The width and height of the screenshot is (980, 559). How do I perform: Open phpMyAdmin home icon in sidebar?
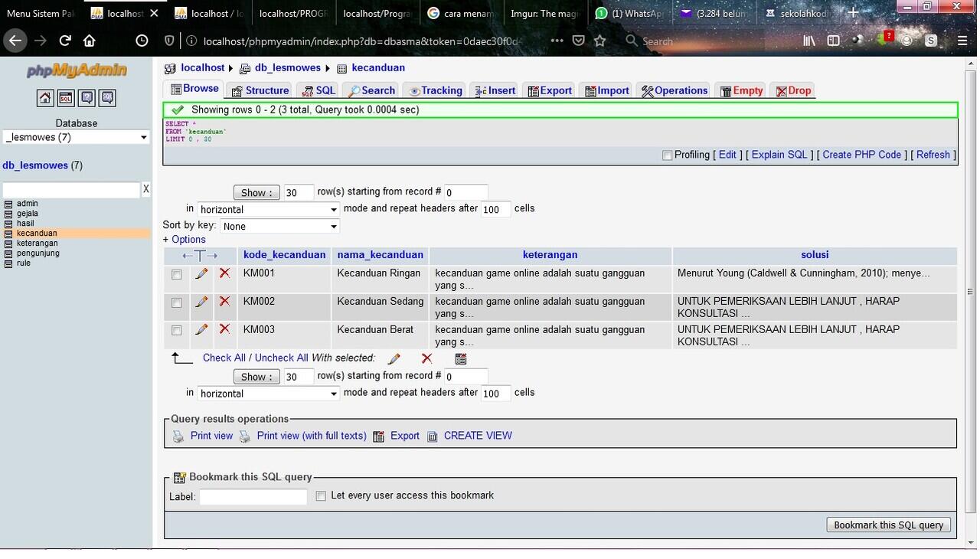tap(45, 98)
